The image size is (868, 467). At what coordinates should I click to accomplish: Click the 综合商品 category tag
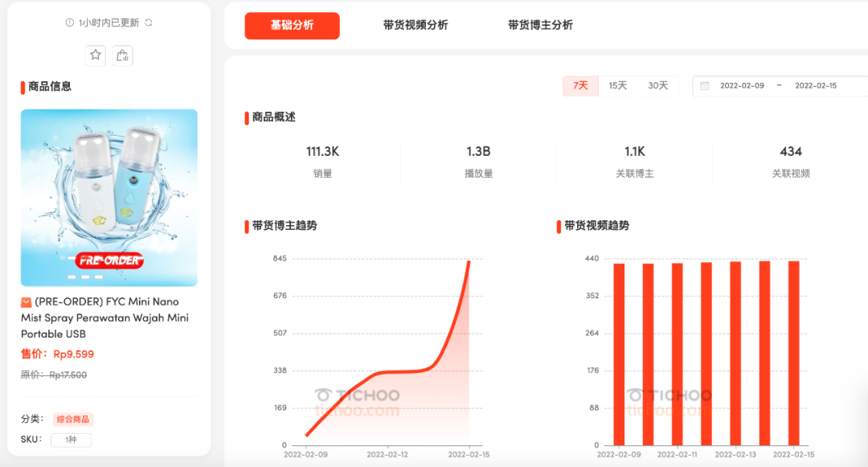pyautogui.click(x=73, y=420)
